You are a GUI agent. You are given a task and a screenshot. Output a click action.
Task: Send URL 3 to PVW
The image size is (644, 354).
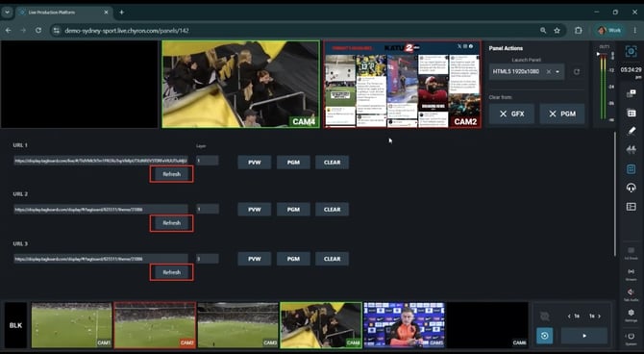tap(255, 259)
